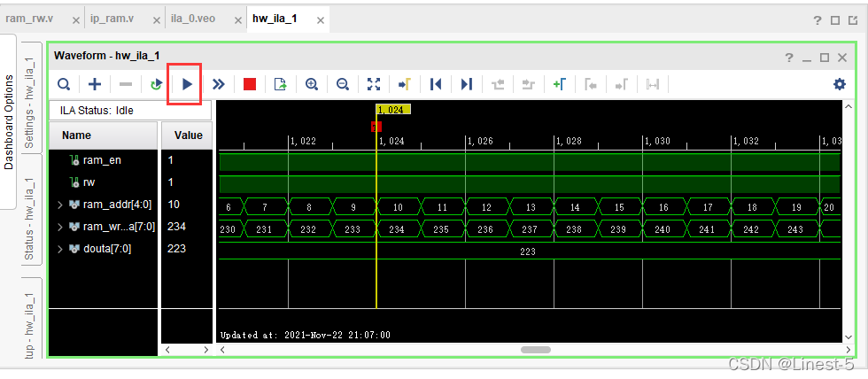This screenshot has width=868, height=379.
Task: Go to next marker icon
Action: (622, 84)
